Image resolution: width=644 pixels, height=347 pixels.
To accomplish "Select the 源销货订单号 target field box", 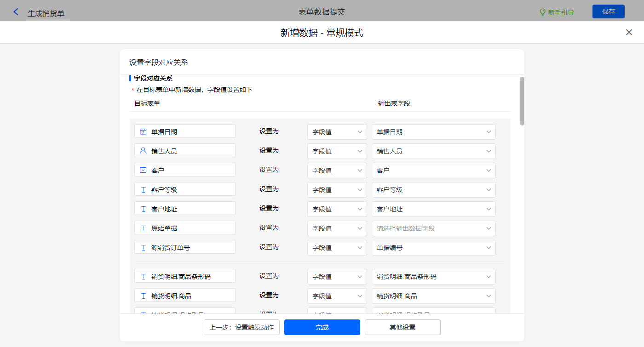I will point(185,247).
